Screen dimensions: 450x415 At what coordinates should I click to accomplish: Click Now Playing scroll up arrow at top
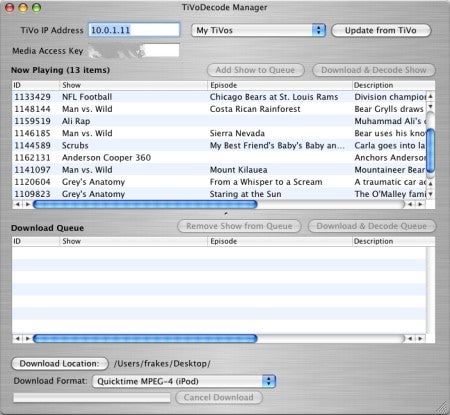tap(431, 96)
